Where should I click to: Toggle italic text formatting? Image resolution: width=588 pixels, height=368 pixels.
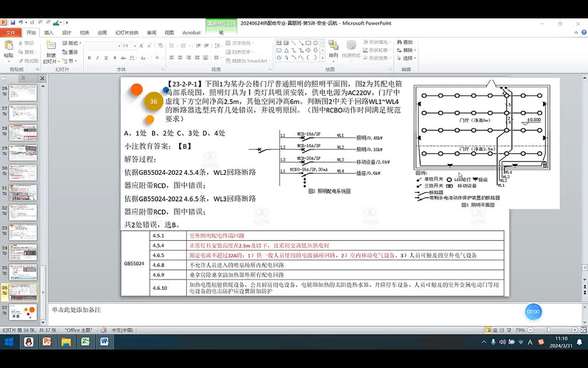pyautogui.click(x=97, y=58)
